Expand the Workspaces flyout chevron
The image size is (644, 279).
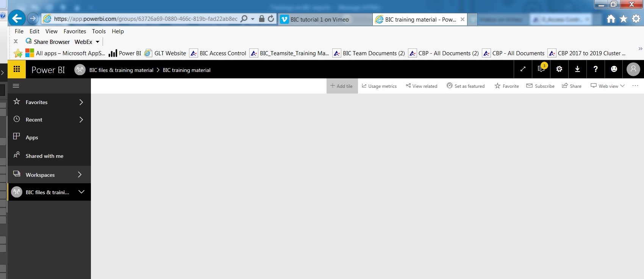point(80,175)
